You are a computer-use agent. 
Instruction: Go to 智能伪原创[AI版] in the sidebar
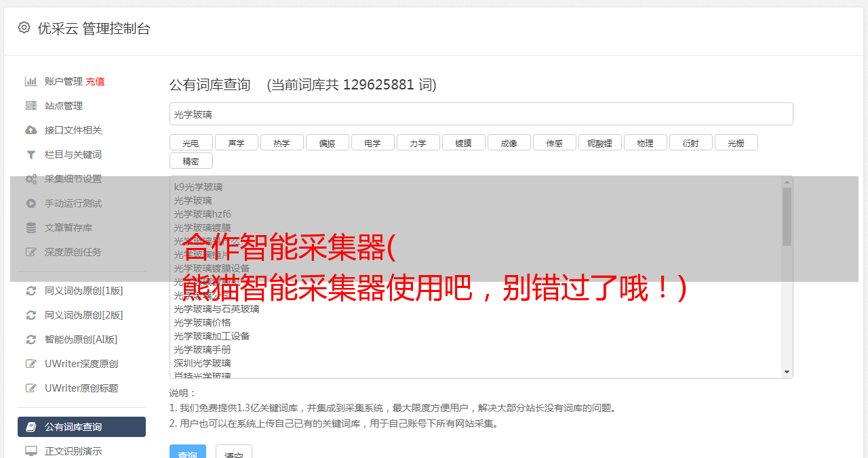(81, 339)
